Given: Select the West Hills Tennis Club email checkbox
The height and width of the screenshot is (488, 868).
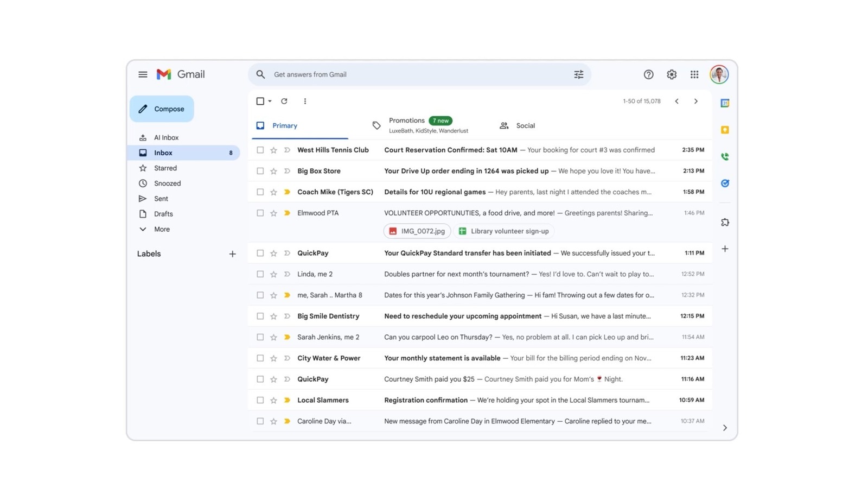Looking at the screenshot, I should [x=260, y=150].
